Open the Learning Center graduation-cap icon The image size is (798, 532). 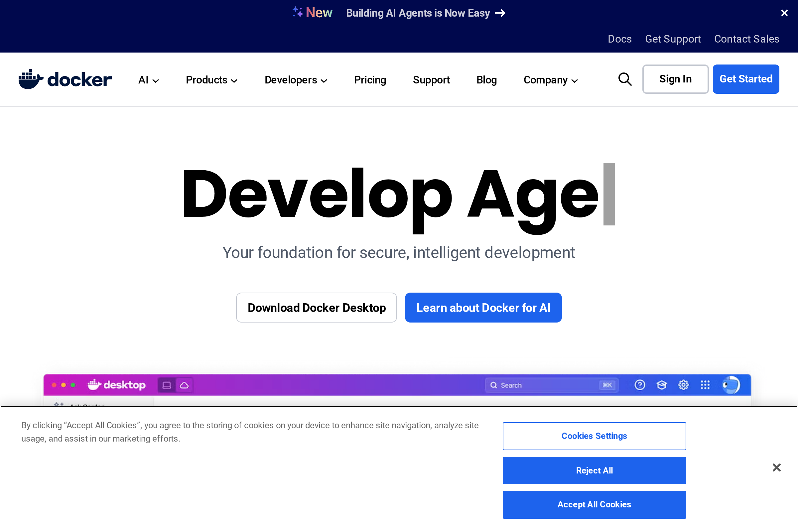pyautogui.click(x=662, y=385)
